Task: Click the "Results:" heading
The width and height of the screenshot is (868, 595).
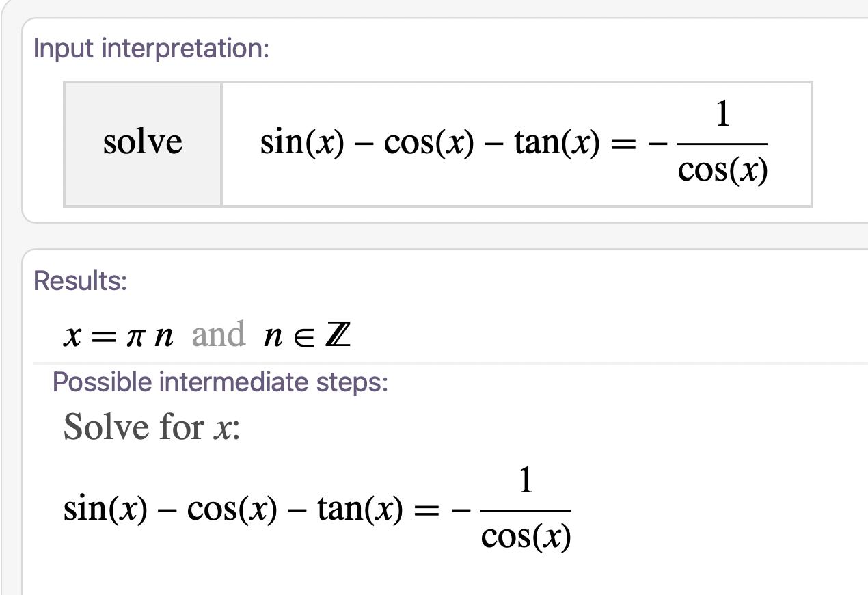Action: click(x=80, y=281)
